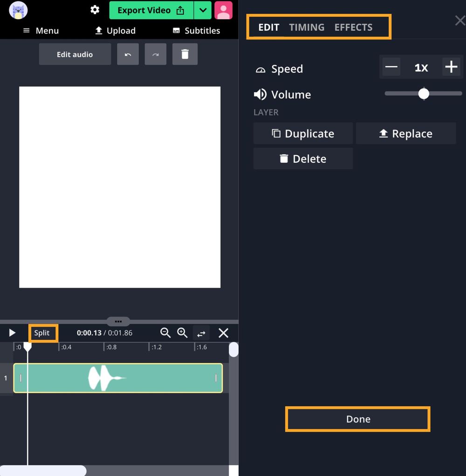Open the hamburger Menu

(x=41, y=31)
